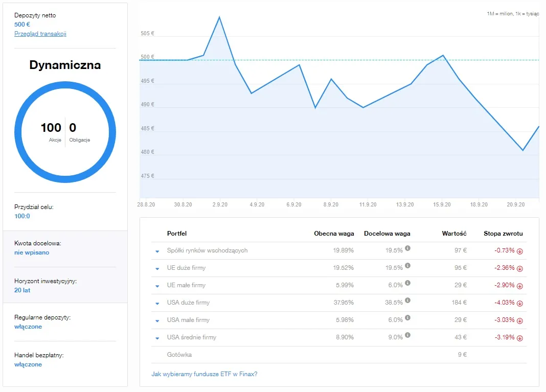Click info icon on USA średnie firmy row
546x392 pixels.
click(x=408, y=335)
